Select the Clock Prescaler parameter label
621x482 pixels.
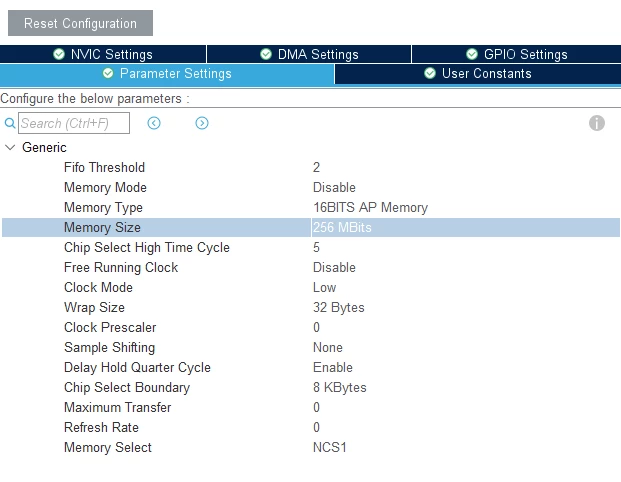pos(110,328)
